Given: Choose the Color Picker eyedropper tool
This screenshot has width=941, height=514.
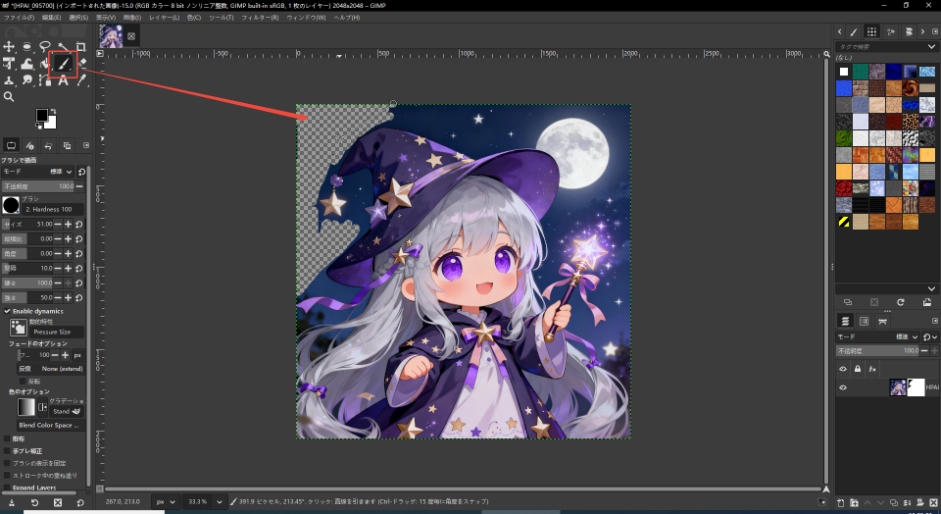Looking at the screenshot, I should click(81, 80).
